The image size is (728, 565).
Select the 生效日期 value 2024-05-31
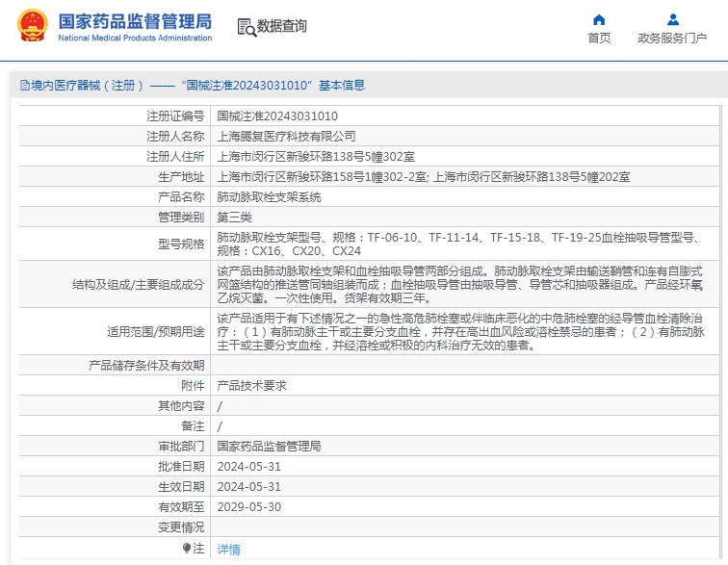coord(248,486)
